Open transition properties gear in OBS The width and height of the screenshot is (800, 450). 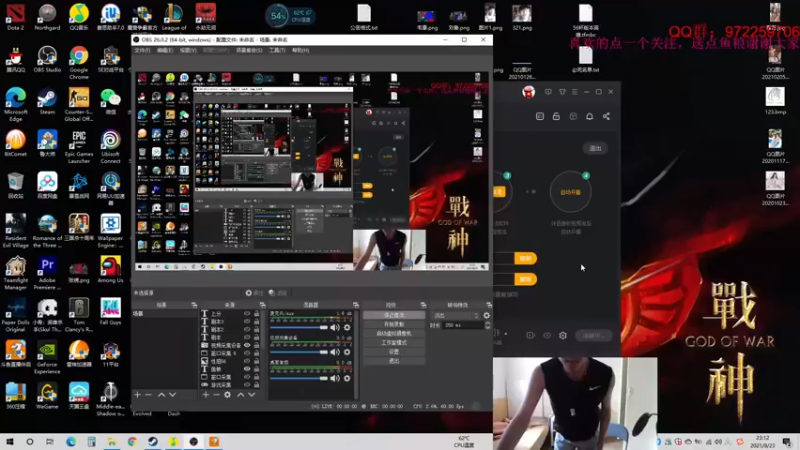tap(487, 315)
